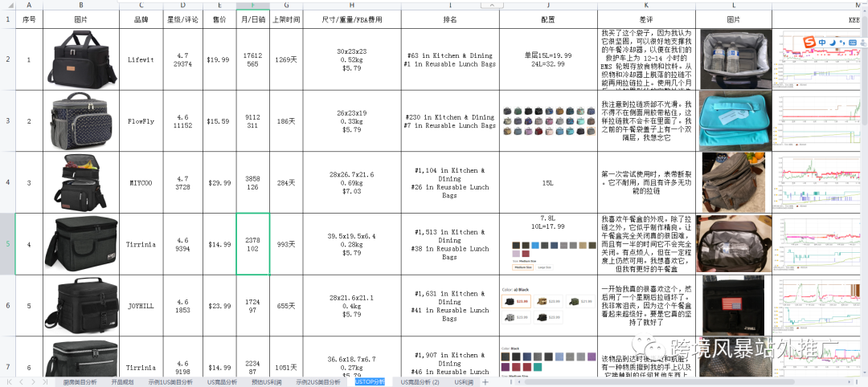Select the JOYHILL brand cell
868x387 pixels.
tap(141, 306)
